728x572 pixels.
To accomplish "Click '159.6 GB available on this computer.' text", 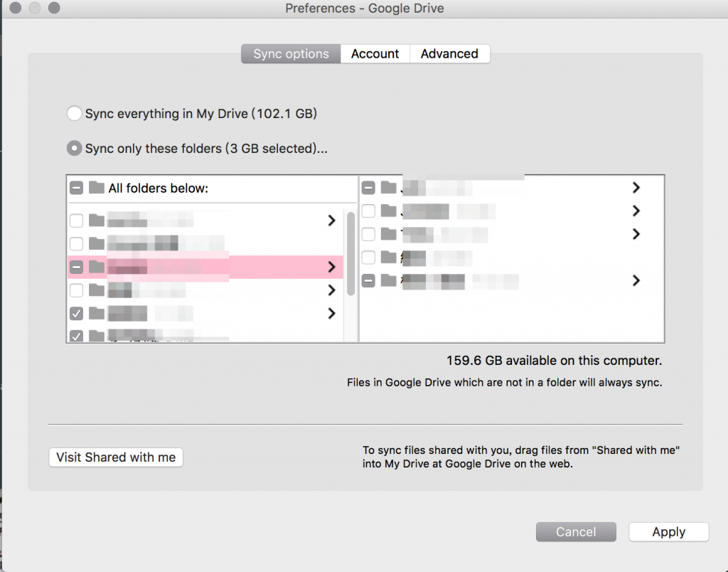I will (554, 361).
